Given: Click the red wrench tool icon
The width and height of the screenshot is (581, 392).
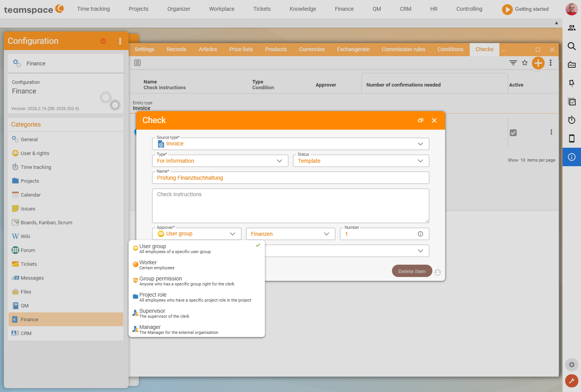Looking at the screenshot, I should 572,381.
